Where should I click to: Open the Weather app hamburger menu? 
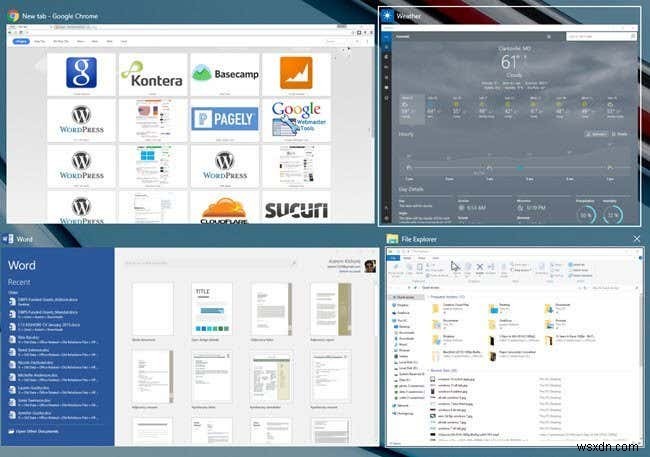[x=386, y=36]
